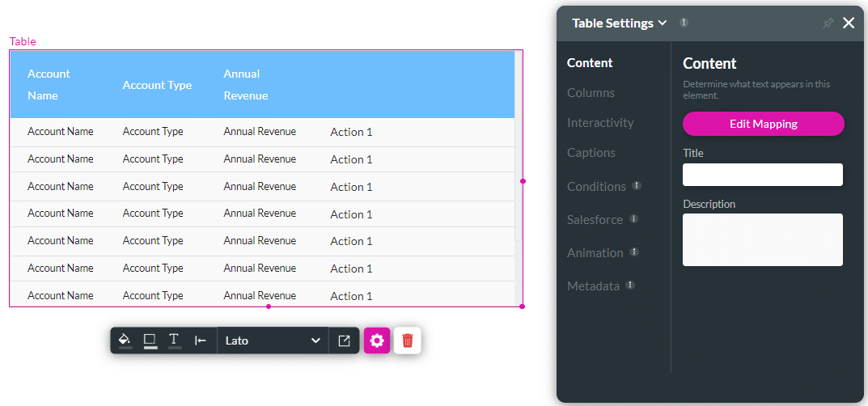Select the Captions settings tab
The width and height of the screenshot is (868, 406).
click(591, 153)
